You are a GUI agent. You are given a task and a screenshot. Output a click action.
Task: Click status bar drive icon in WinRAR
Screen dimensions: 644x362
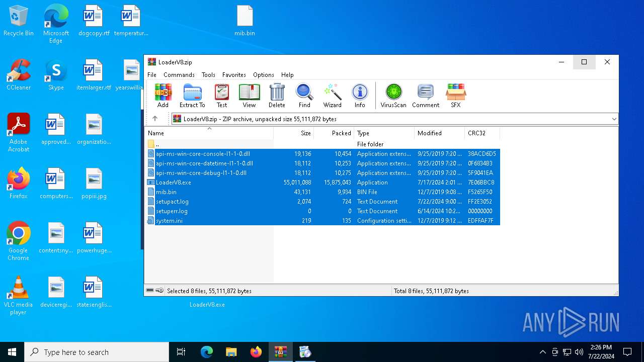pos(150,291)
